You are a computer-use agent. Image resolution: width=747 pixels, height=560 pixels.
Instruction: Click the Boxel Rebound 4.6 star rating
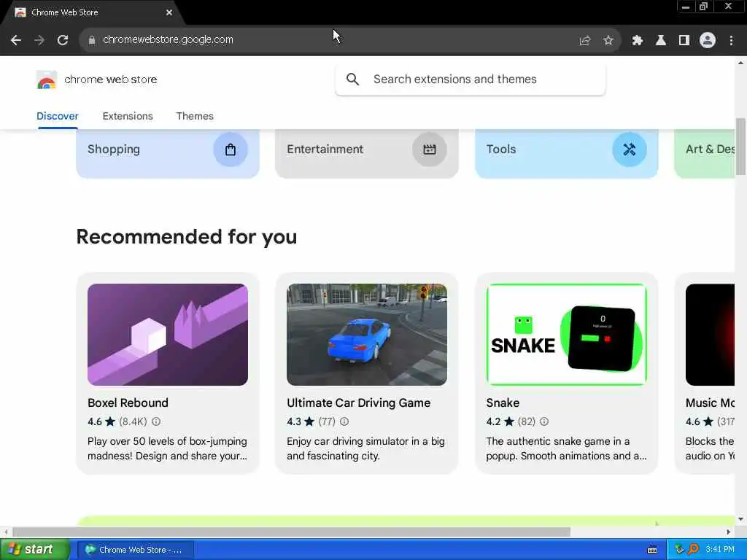(101, 421)
